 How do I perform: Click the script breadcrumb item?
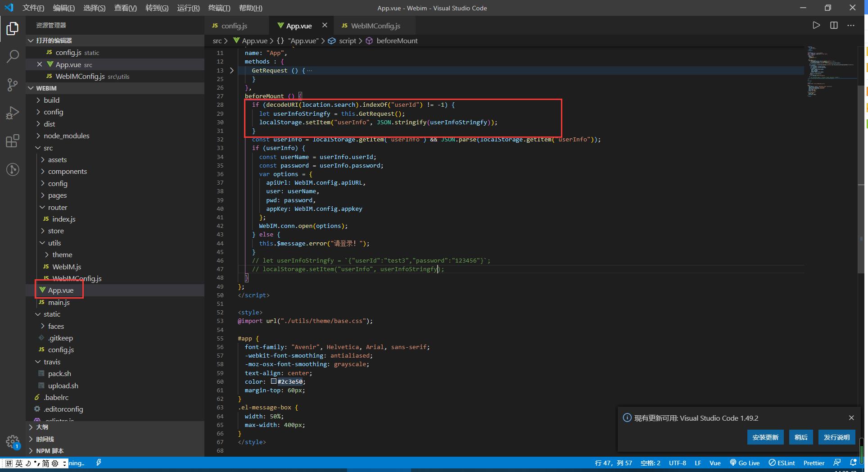342,41
